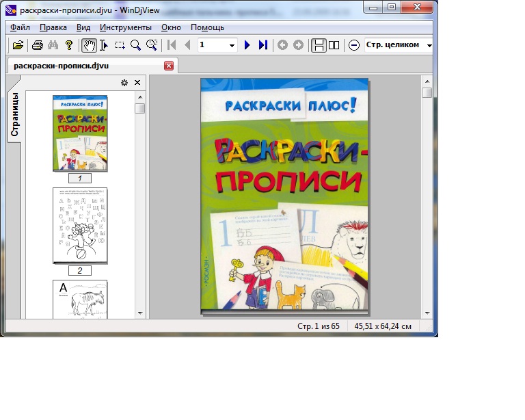
Task: Click thumbnail panel scroll up arrow
Action: pyautogui.click(x=140, y=97)
